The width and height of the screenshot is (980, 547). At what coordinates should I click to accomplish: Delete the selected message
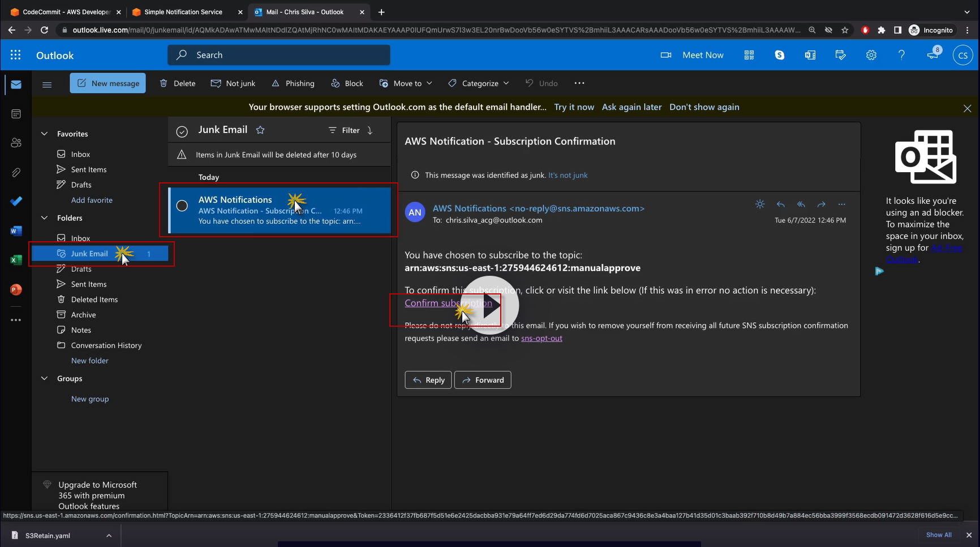coord(178,83)
